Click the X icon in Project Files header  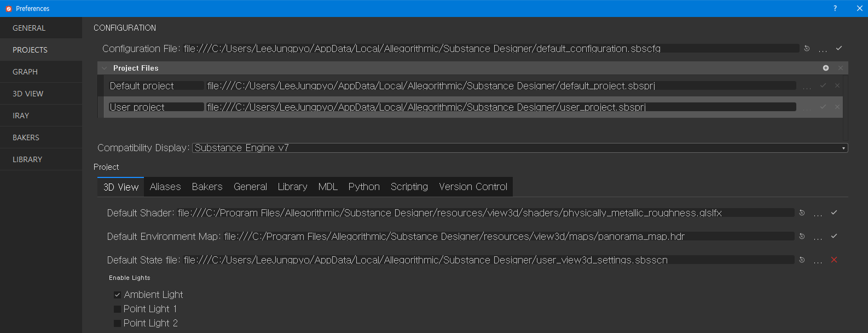click(841, 68)
